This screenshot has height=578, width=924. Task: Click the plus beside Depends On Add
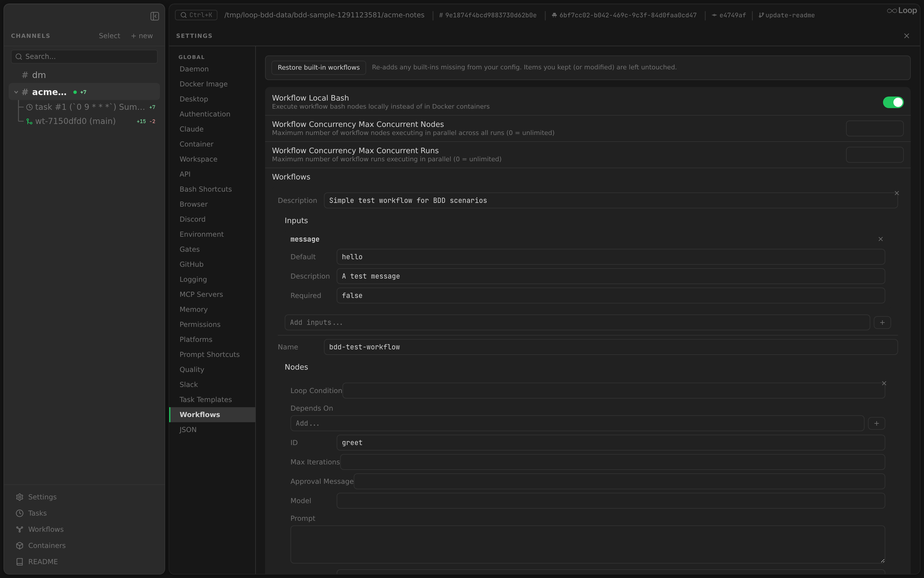coord(877,424)
